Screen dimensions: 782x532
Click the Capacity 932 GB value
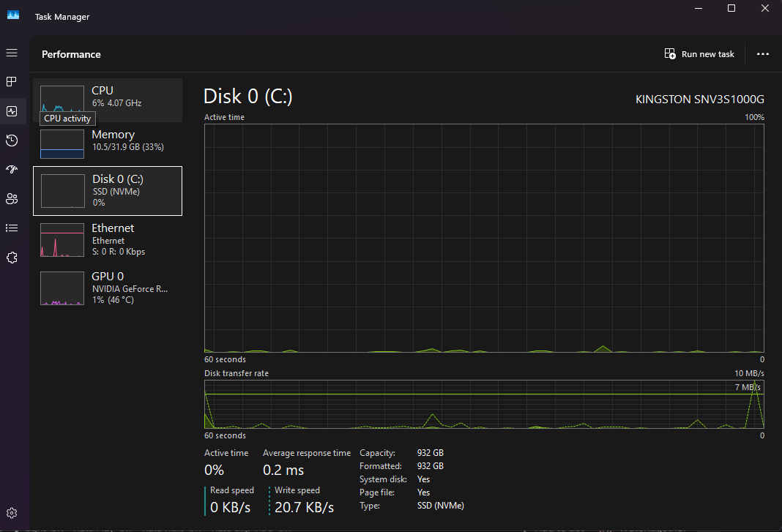pyautogui.click(x=431, y=453)
